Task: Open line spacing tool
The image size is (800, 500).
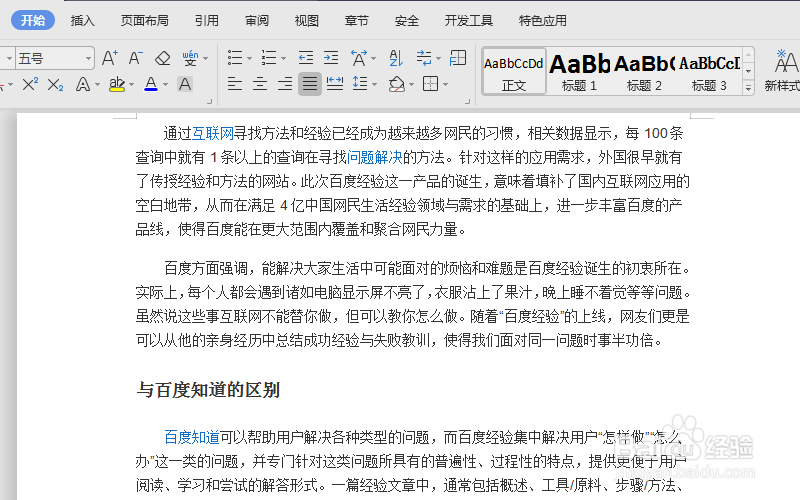Action: click(360, 83)
